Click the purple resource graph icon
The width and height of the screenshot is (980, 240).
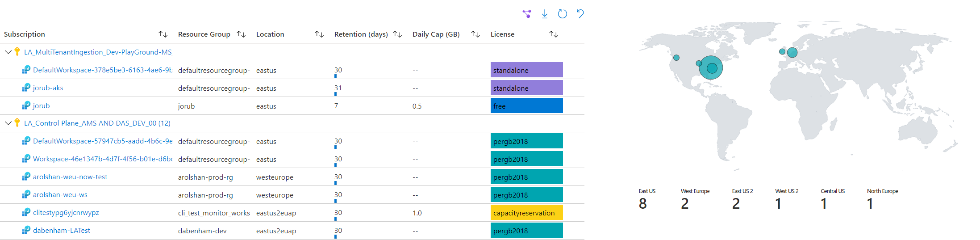527,14
